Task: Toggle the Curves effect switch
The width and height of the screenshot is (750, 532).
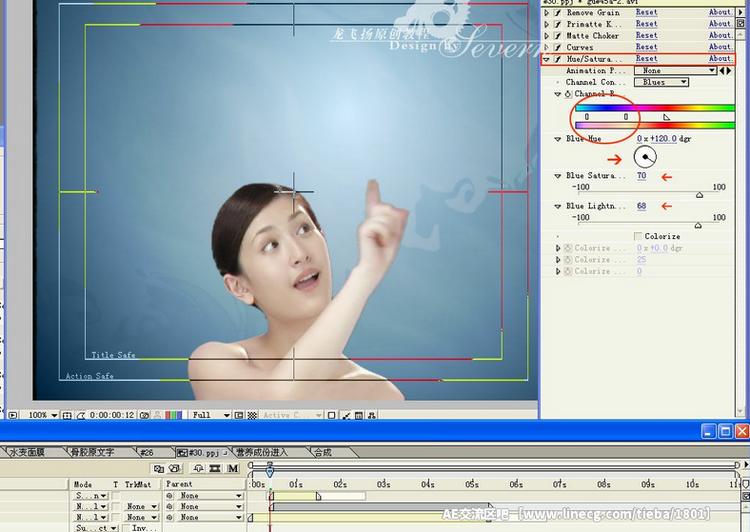Action: coord(557,47)
